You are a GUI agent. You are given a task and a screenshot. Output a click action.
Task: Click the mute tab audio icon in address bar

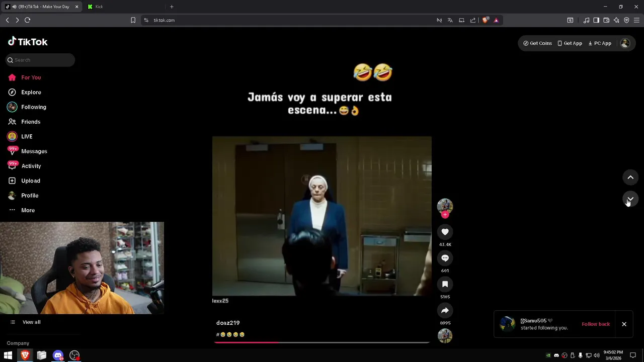pos(439,20)
